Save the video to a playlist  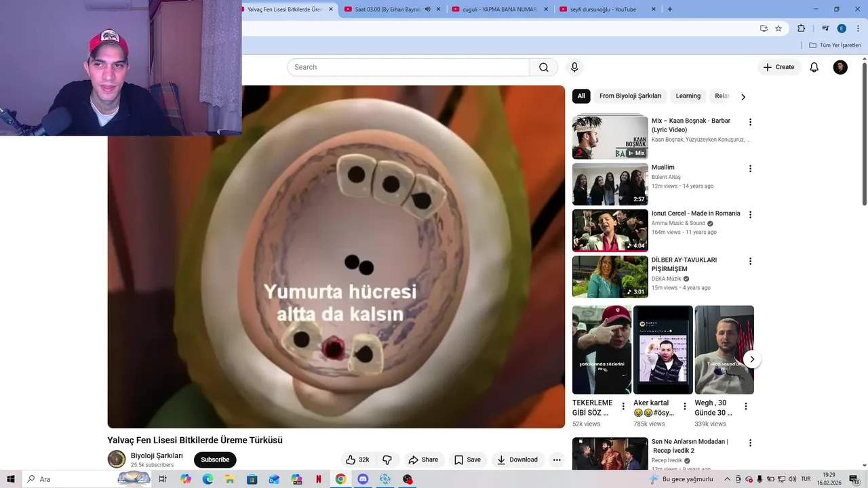coord(467,460)
